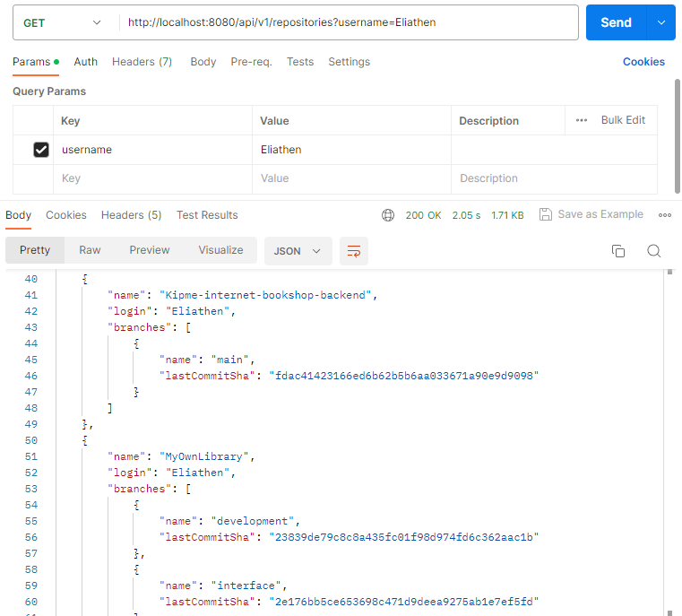Click the username key cell

pyautogui.click(x=152, y=150)
